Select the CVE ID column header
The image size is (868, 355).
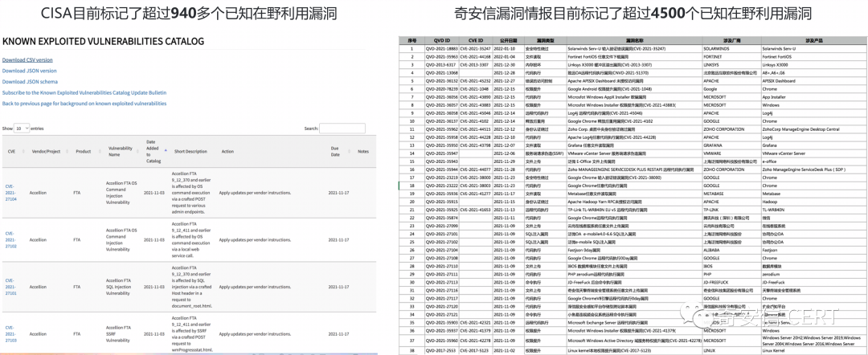476,41
